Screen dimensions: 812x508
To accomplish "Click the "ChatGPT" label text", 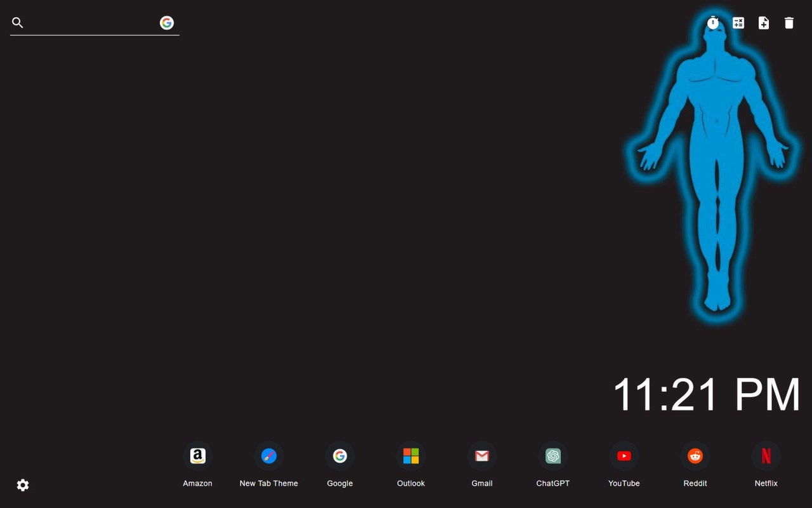I will pyautogui.click(x=553, y=483).
